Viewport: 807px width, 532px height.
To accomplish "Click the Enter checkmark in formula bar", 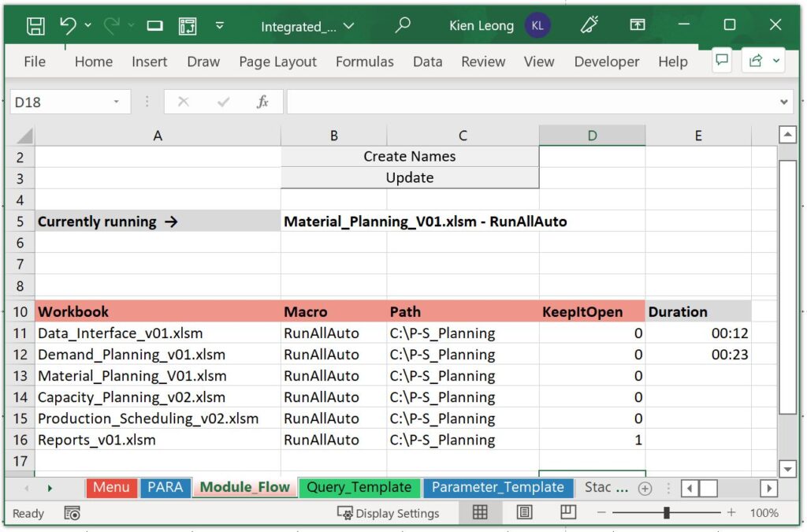I will coord(223,102).
